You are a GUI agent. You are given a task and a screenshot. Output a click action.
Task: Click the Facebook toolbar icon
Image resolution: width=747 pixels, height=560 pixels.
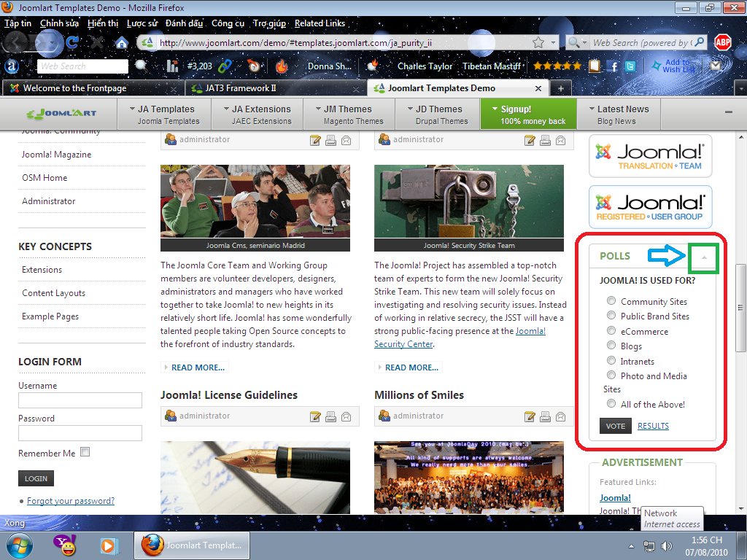tap(614, 66)
